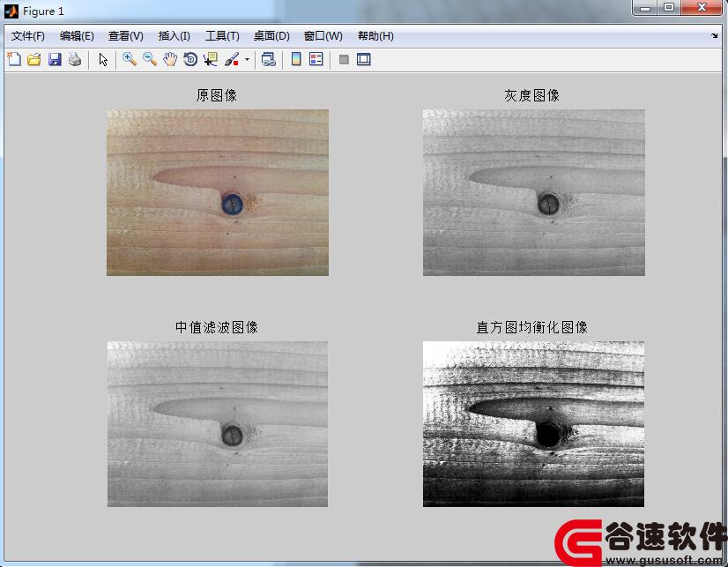This screenshot has width=728, height=567.
Task: Open file with the folder icon
Action: [x=33, y=59]
